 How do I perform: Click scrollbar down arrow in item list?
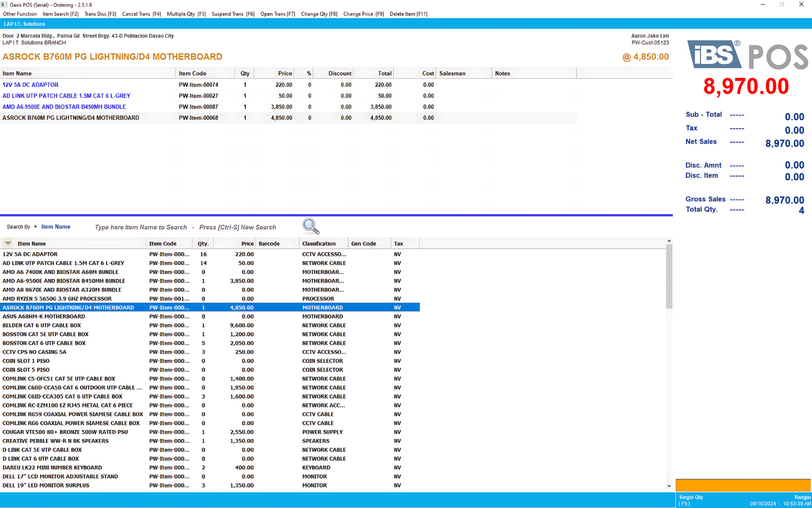[669, 486]
